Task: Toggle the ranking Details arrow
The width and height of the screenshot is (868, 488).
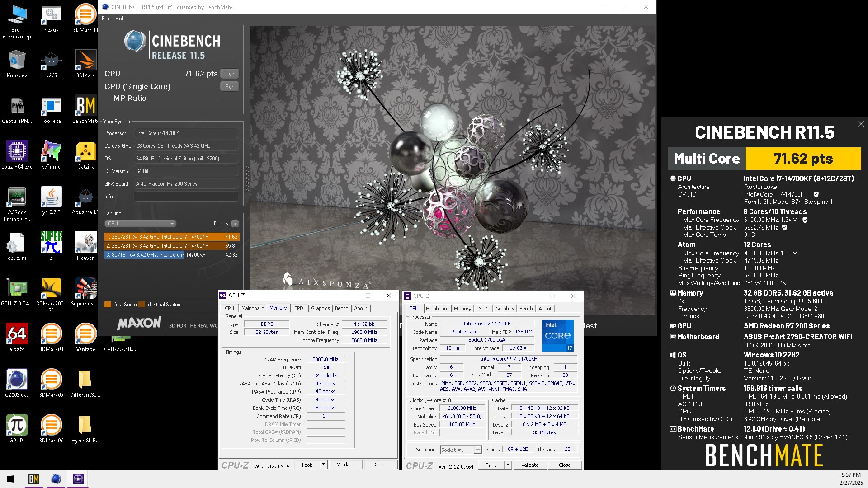Action: point(235,224)
